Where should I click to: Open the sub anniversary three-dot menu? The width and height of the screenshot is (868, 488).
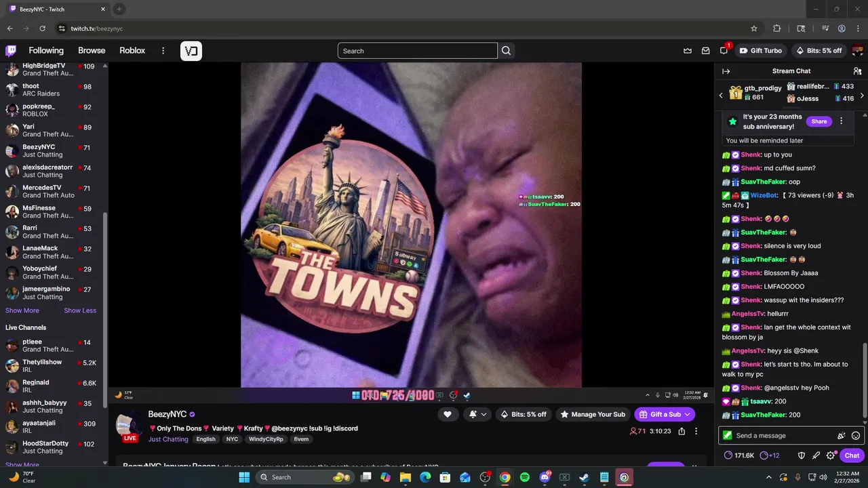842,121
